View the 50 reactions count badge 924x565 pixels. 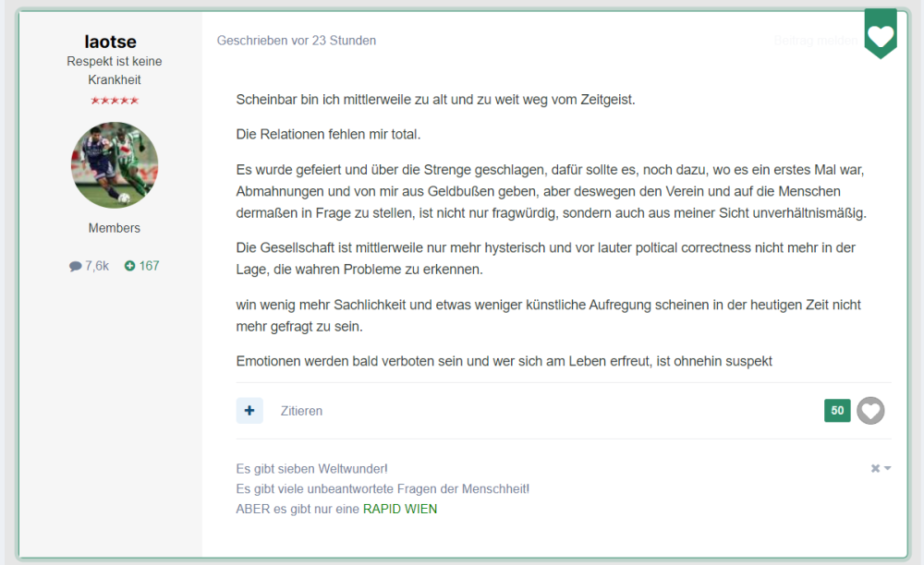[x=837, y=411]
